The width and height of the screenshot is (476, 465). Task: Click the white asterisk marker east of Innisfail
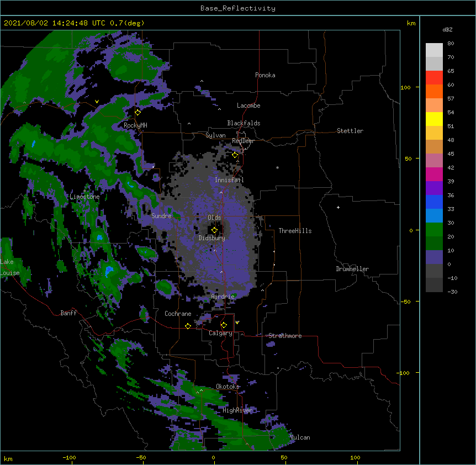(277, 167)
